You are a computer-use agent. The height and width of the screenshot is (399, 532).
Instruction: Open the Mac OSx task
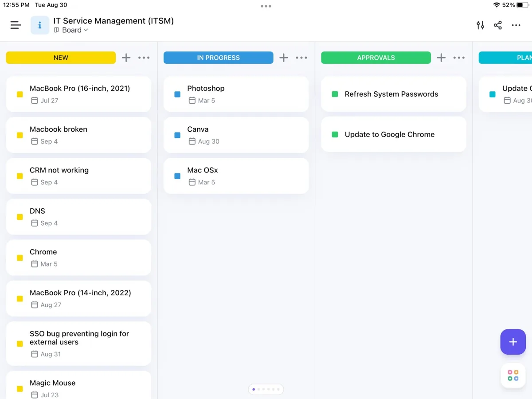click(236, 176)
